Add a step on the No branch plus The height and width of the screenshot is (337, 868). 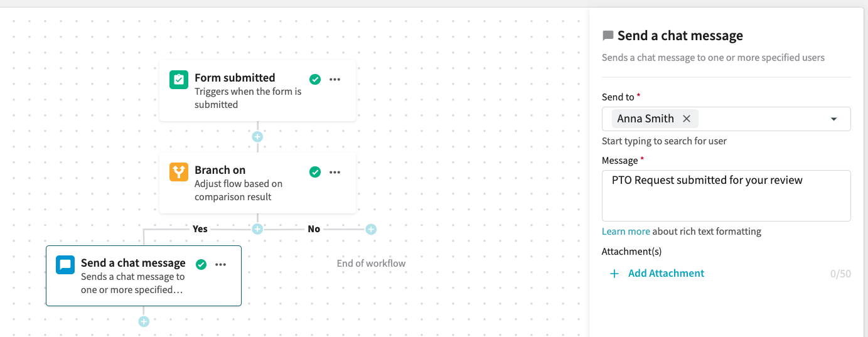point(371,229)
